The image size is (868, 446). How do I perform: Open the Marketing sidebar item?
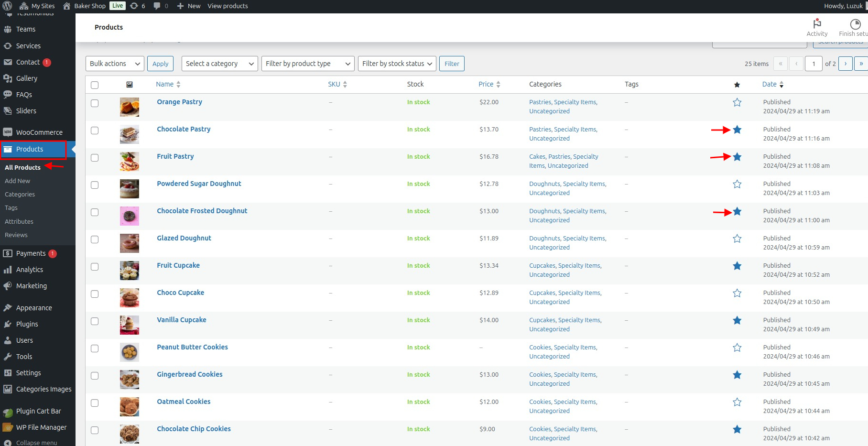point(32,286)
